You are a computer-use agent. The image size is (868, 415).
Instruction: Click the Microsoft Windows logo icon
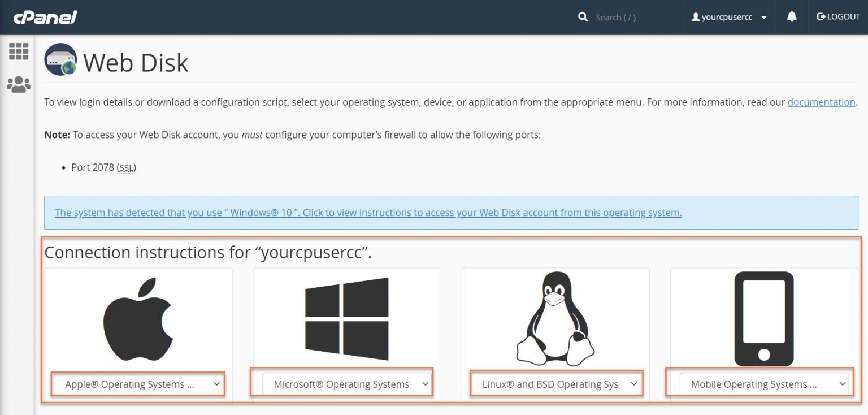(346, 317)
